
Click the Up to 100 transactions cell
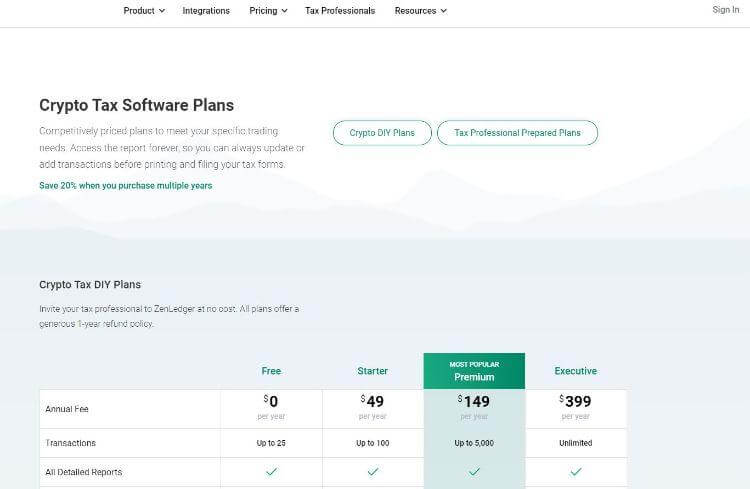(373, 443)
